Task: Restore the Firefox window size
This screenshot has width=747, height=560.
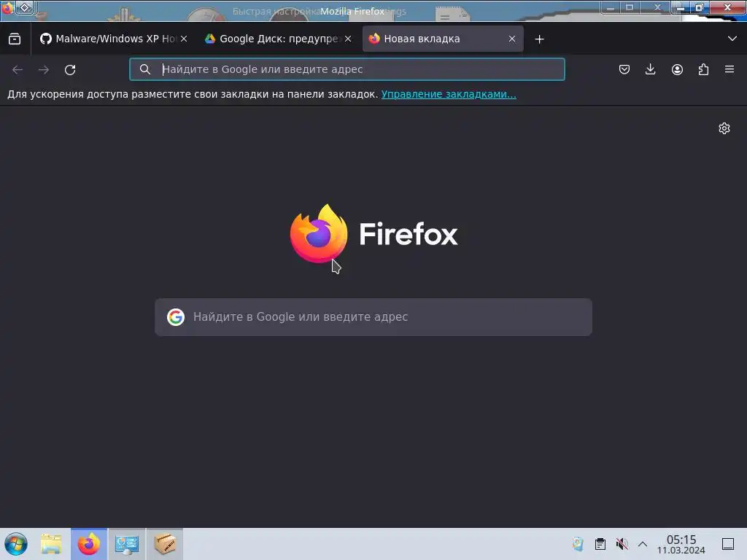Action: 700,7
